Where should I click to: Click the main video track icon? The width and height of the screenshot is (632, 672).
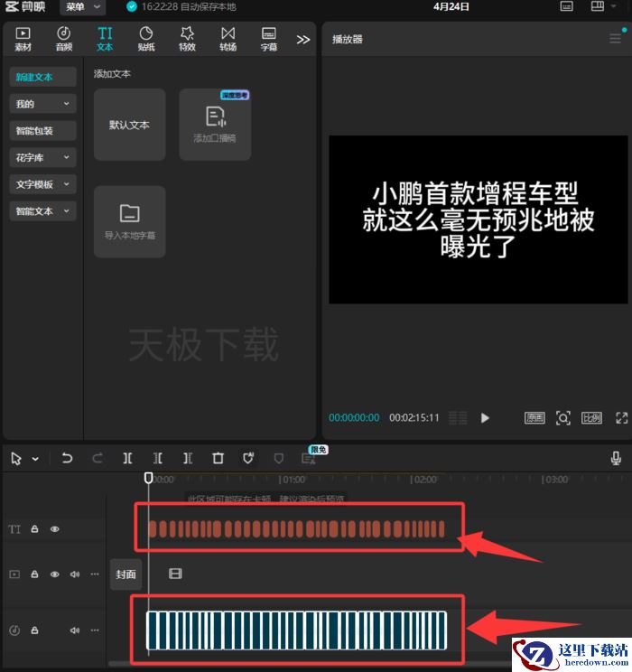click(14, 574)
